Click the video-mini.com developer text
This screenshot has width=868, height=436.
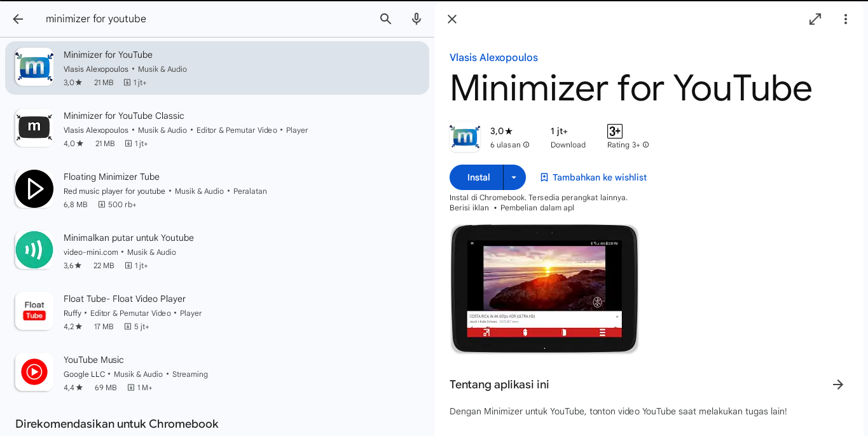tap(91, 252)
